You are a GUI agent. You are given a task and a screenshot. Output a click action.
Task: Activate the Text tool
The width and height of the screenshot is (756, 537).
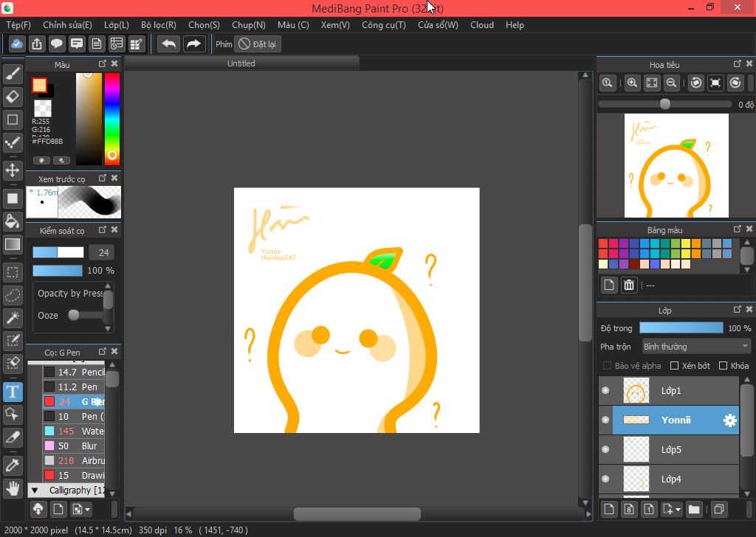click(x=13, y=392)
